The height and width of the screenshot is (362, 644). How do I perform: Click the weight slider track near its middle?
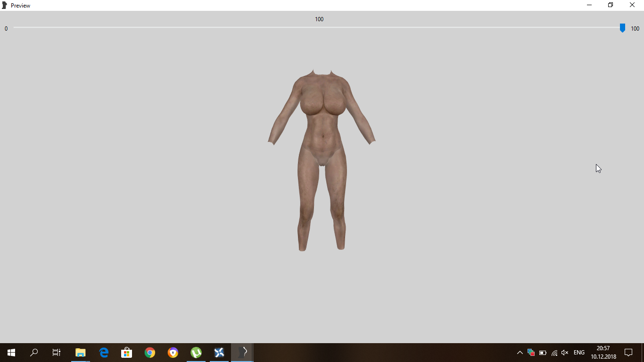(x=318, y=27)
